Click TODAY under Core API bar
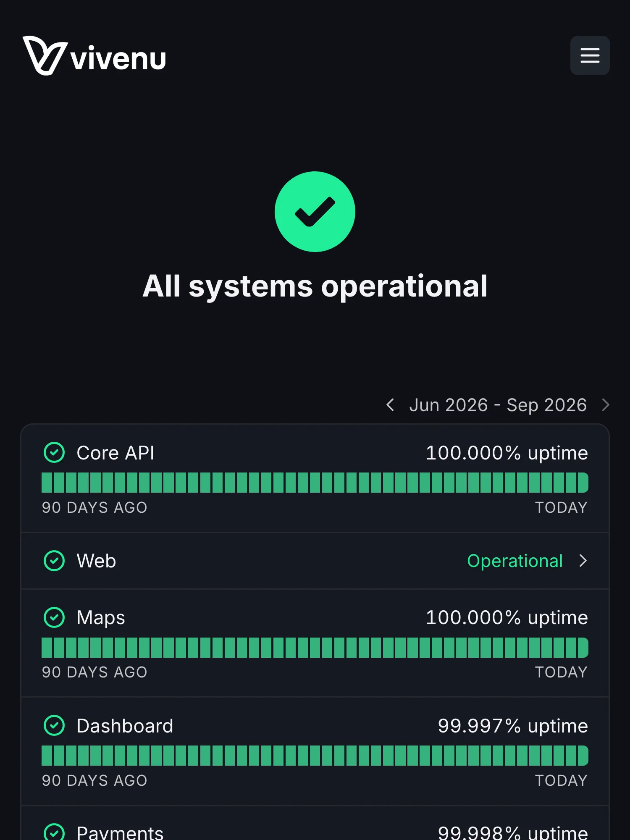The width and height of the screenshot is (630, 840). point(561,507)
